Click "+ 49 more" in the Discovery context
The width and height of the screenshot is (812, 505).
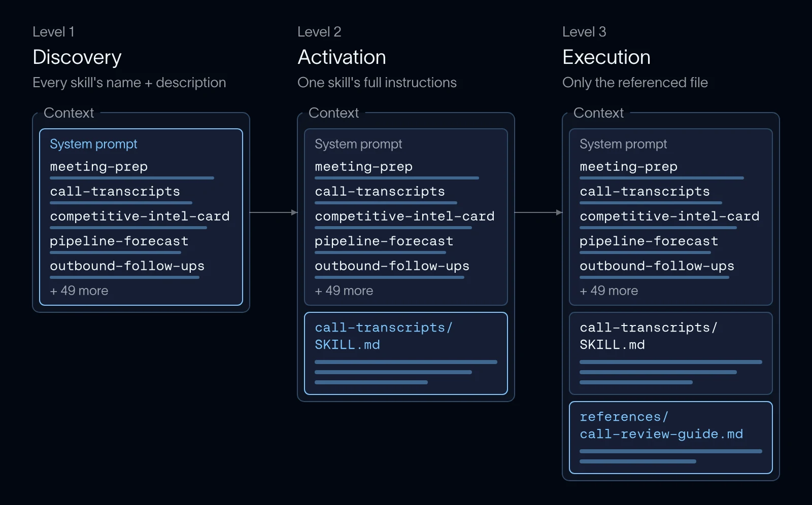tap(79, 291)
